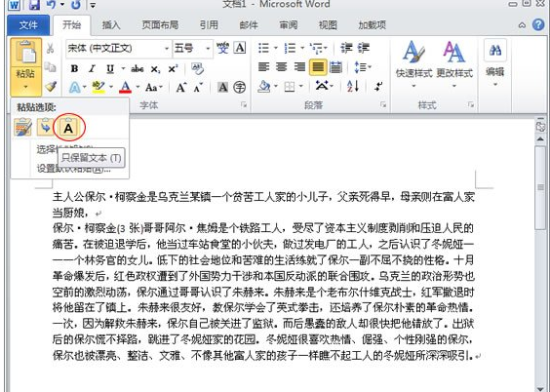Open the Change Case Aa dropdown
The width and height of the screenshot is (550, 392).
[154, 87]
